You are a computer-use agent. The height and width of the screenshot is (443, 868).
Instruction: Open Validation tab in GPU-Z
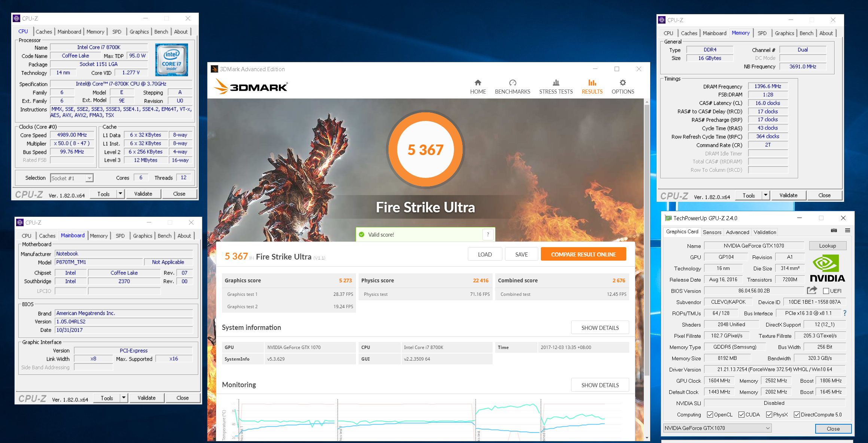coord(765,232)
